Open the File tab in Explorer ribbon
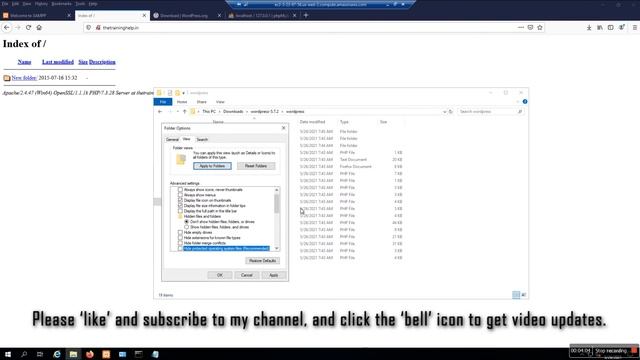The width and height of the screenshot is (640, 360). (162, 102)
